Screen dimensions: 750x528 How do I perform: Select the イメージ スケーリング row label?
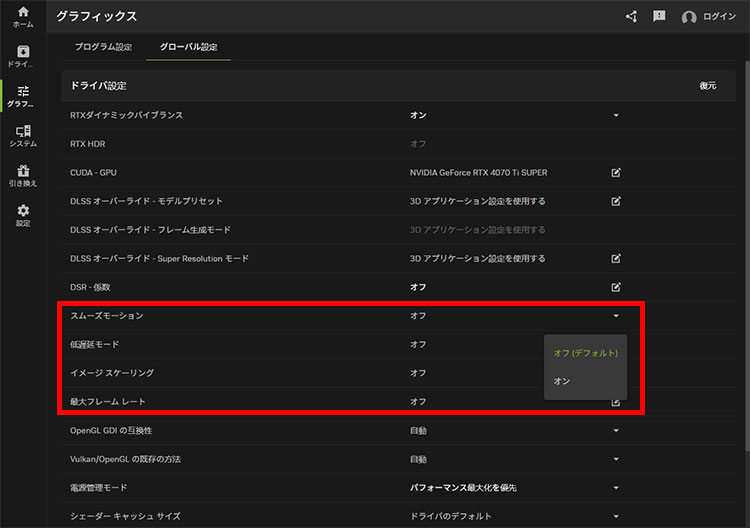[x=112, y=373]
